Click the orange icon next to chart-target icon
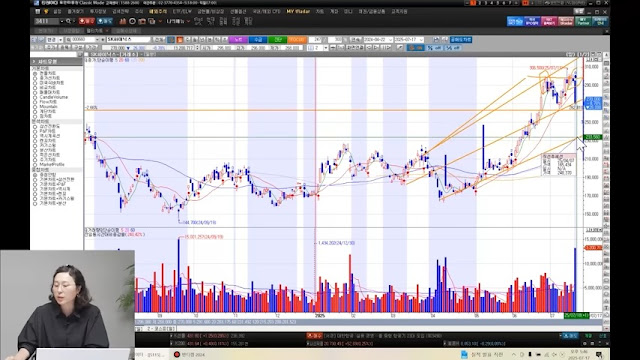Screen dimensions: 640x360 coord(180,40)
